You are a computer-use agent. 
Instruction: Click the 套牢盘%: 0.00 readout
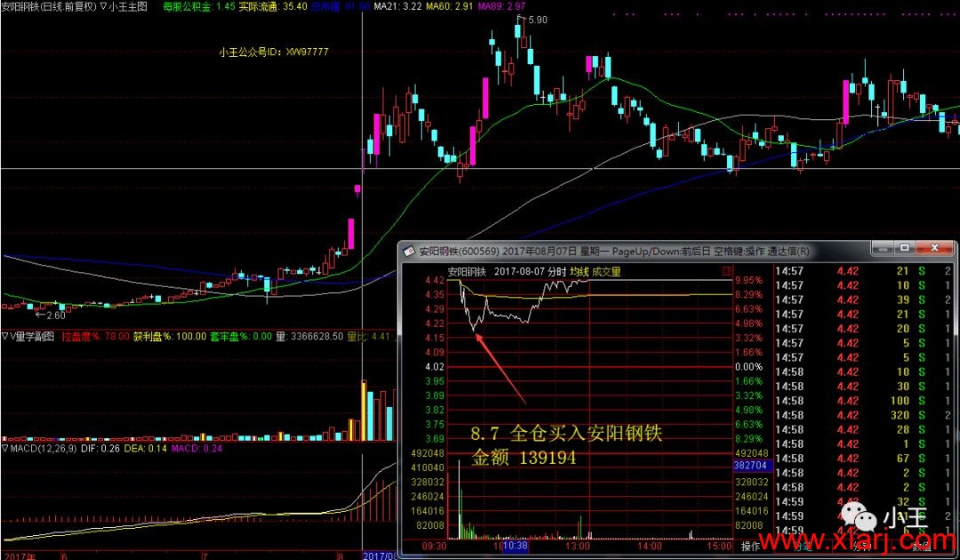pos(239,336)
